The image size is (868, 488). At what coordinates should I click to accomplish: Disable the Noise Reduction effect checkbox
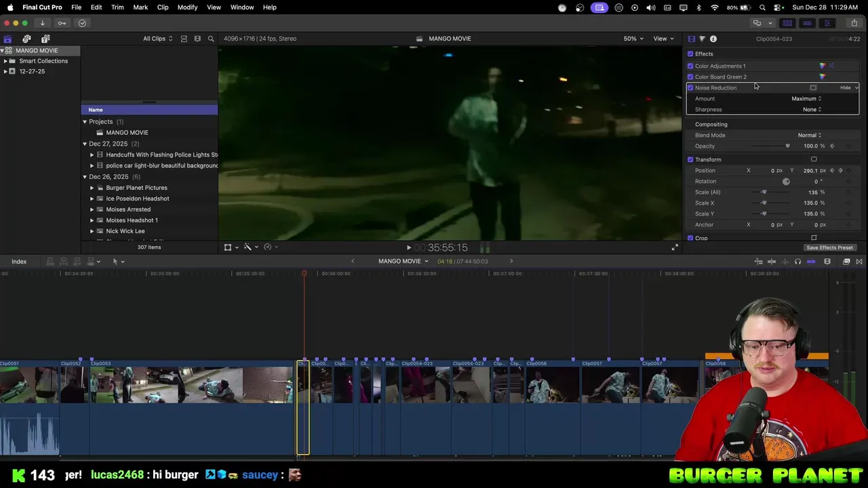(690, 87)
